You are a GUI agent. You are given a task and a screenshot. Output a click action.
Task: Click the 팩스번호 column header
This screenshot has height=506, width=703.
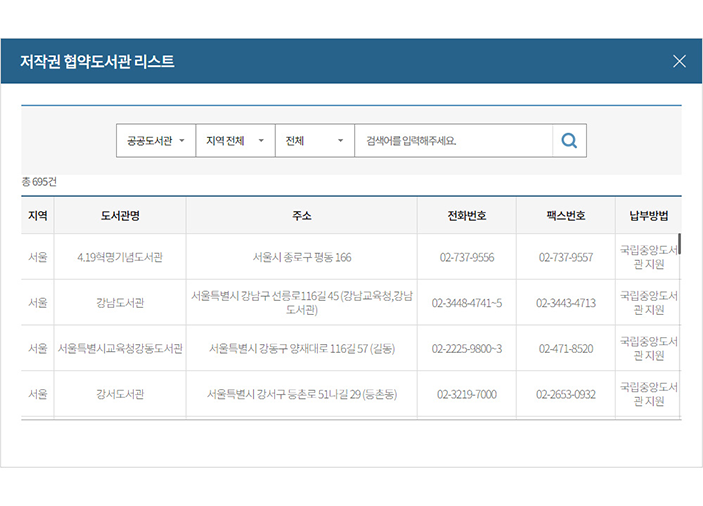point(566,216)
